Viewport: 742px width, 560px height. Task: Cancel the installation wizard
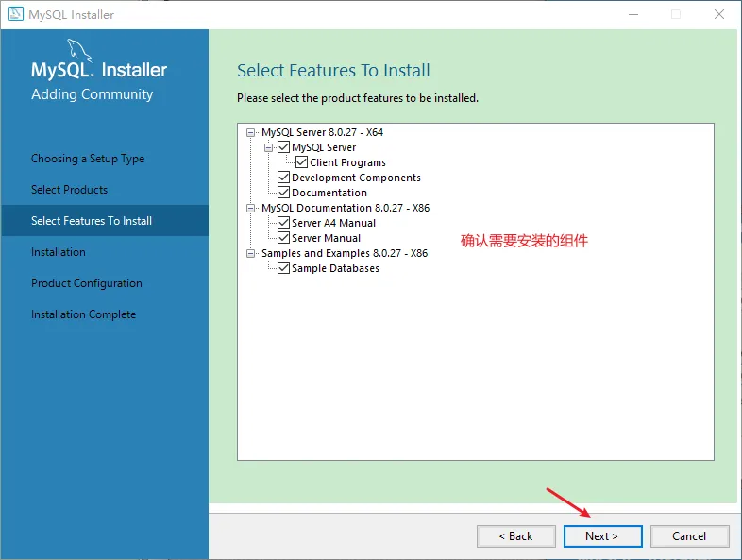coord(689,535)
